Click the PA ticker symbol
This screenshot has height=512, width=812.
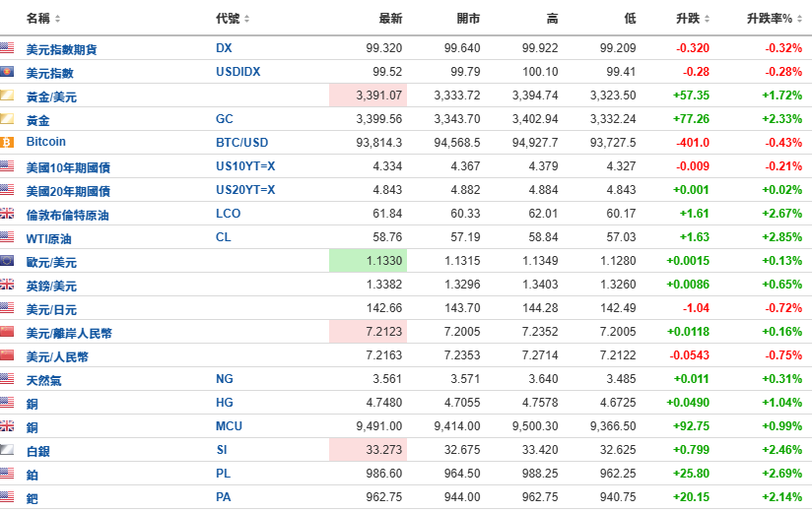point(223,496)
